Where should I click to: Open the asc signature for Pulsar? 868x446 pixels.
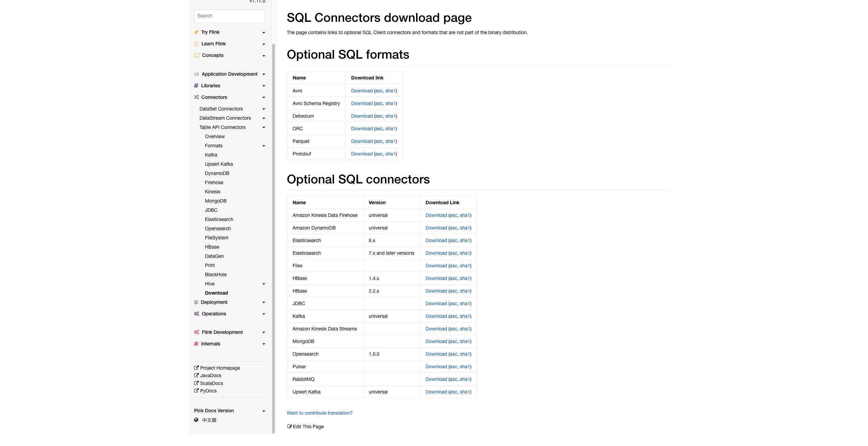(453, 367)
